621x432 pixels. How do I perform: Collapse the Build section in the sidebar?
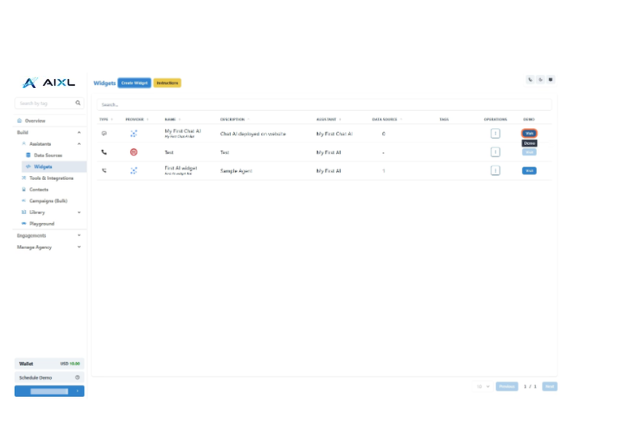pyautogui.click(x=79, y=132)
